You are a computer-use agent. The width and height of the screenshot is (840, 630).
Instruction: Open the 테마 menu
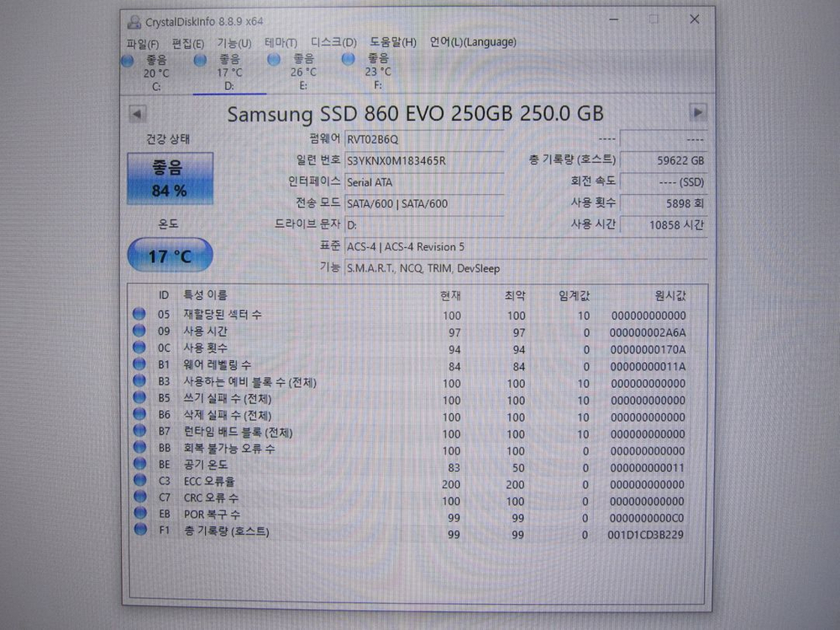click(x=280, y=41)
